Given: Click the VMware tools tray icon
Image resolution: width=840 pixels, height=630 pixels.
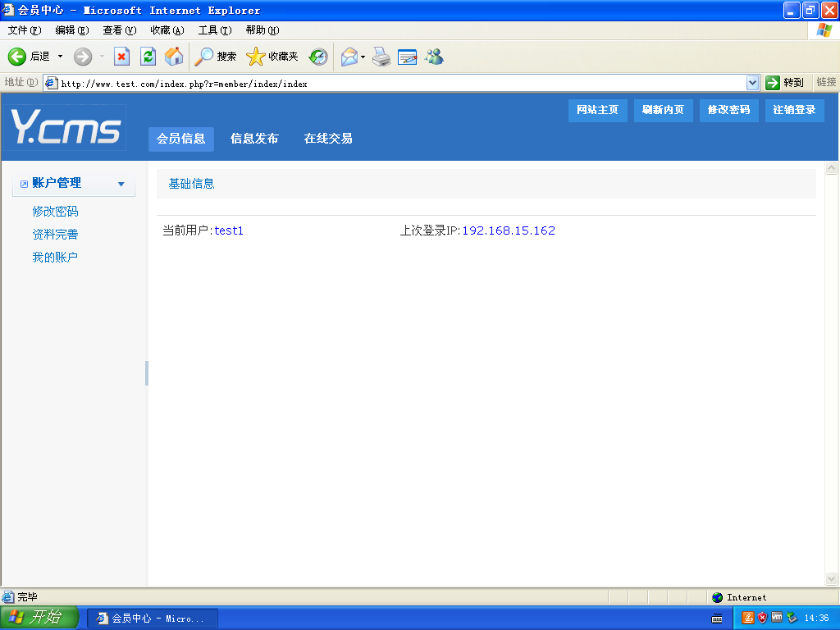Looking at the screenshot, I should [x=777, y=617].
